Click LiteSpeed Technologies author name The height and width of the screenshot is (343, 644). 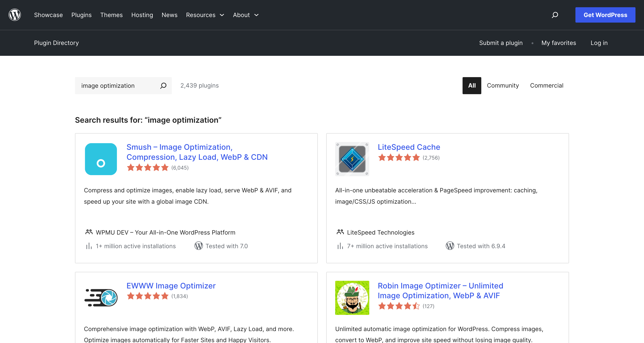point(381,232)
